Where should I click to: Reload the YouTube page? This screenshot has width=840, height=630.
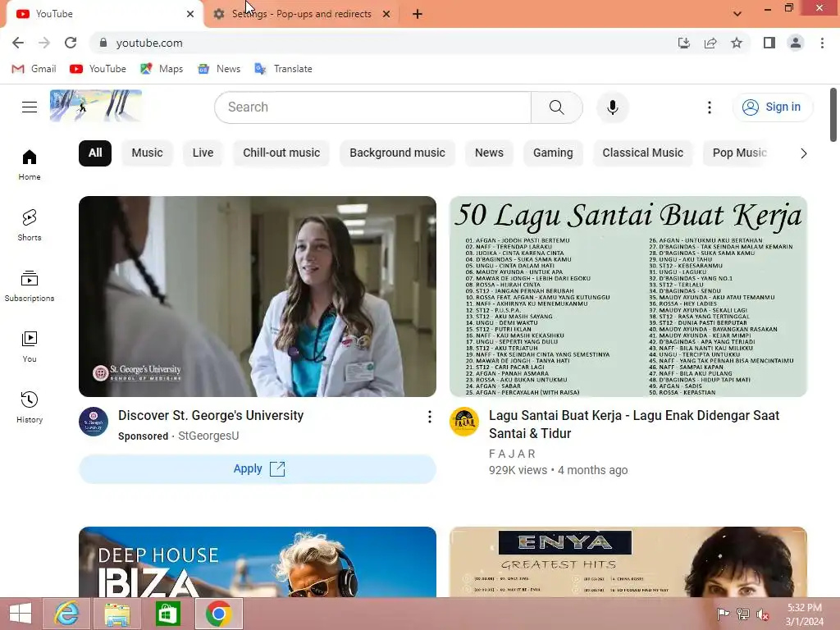(71, 43)
